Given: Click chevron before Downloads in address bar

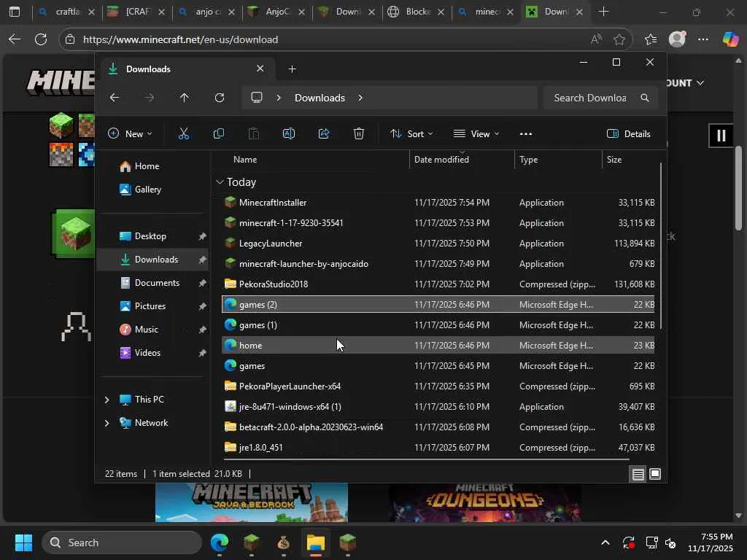Looking at the screenshot, I should click(x=279, y=98).
